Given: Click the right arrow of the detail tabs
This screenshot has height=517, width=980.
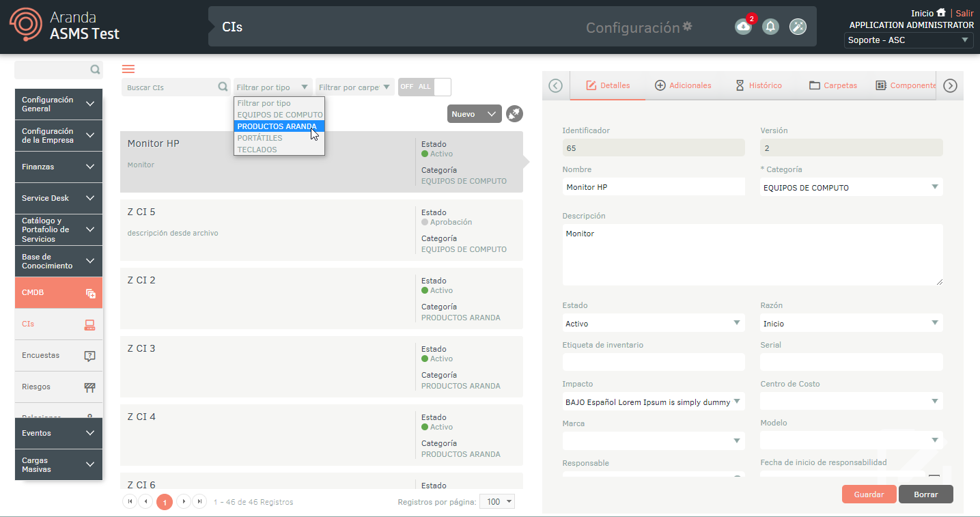Looking at the screenshot, I should tap(950, 85).
